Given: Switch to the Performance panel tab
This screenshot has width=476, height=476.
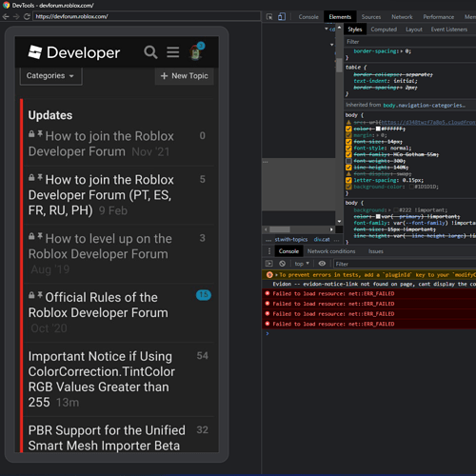Looking at the screenshot, I should tap(438, 17).
